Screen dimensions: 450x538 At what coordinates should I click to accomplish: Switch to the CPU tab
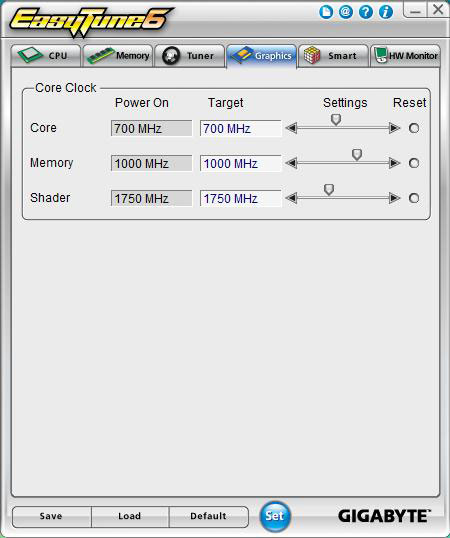(46, 56)
